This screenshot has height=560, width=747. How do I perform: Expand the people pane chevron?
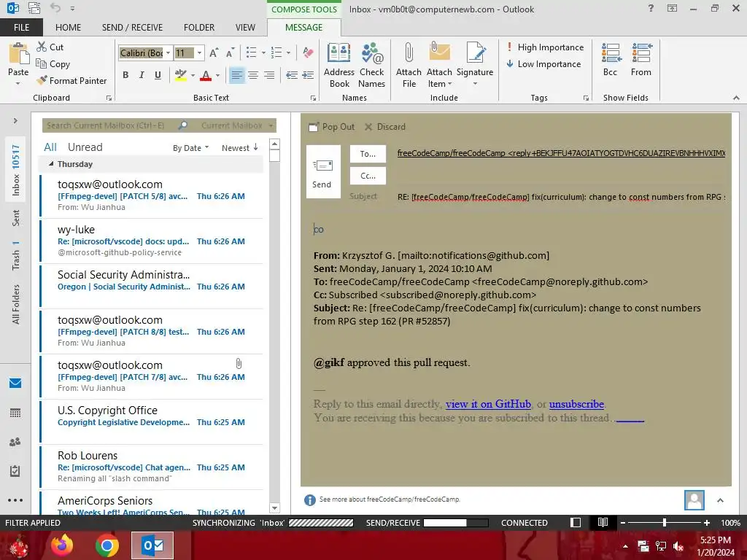[x=720, y=500]
